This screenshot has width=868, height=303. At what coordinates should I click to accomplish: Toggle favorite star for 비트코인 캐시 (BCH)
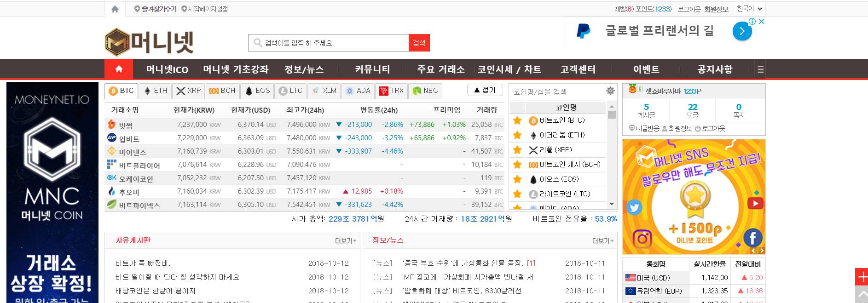pyautogui.click(x=517, y=165)
